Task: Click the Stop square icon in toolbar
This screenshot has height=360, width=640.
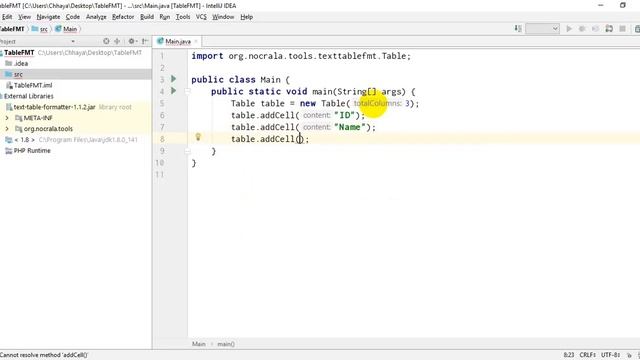Action: 622,29
